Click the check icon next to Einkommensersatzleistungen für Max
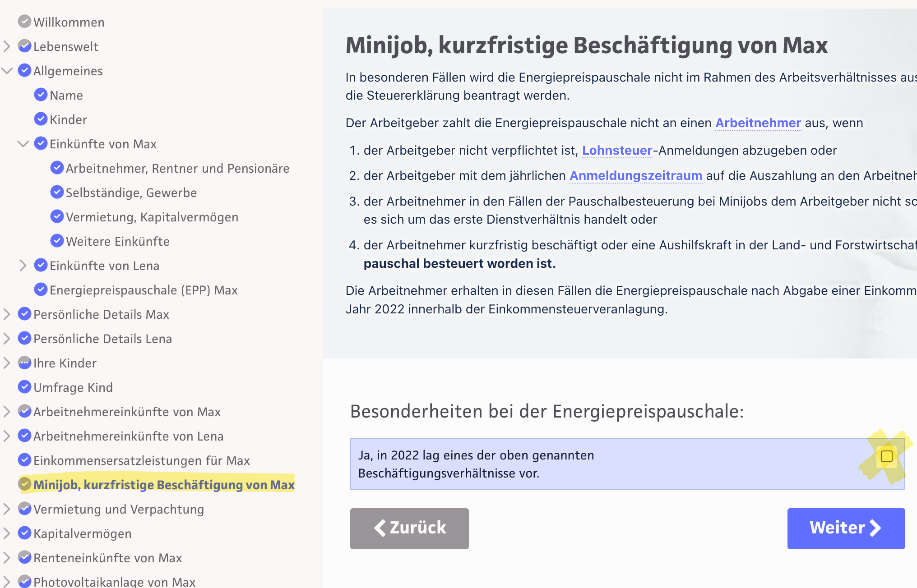Image resolution: width=917 pixels, height=588 pixels. click(x=24, y=460)
